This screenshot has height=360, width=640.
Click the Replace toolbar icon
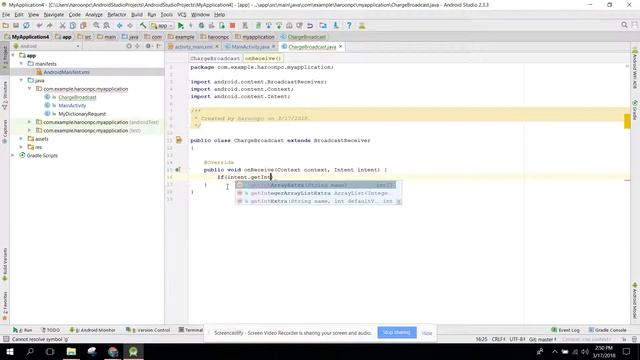click(x=107, y=25)
